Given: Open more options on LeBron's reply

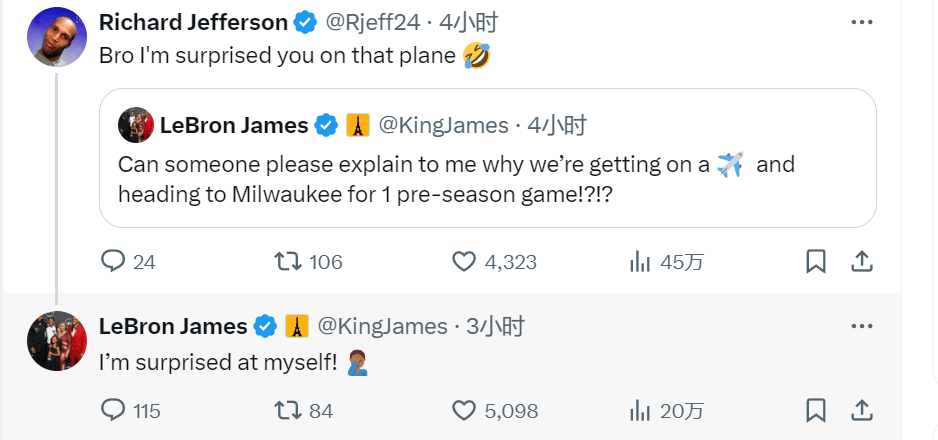Looking at the screenshot, I should click(x=859, y=326).
